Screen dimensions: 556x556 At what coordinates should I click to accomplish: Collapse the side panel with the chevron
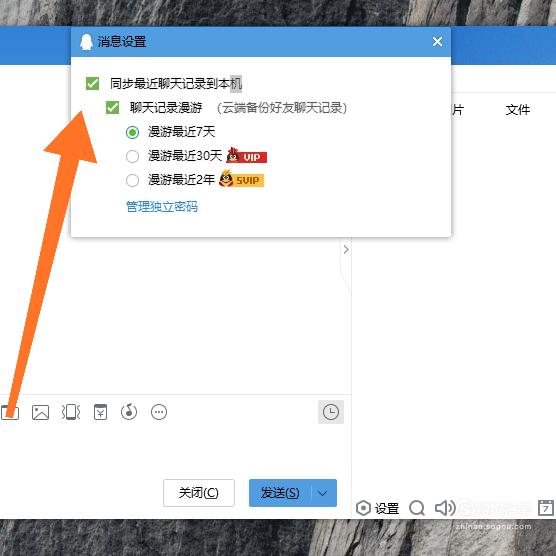pos(346,250)
